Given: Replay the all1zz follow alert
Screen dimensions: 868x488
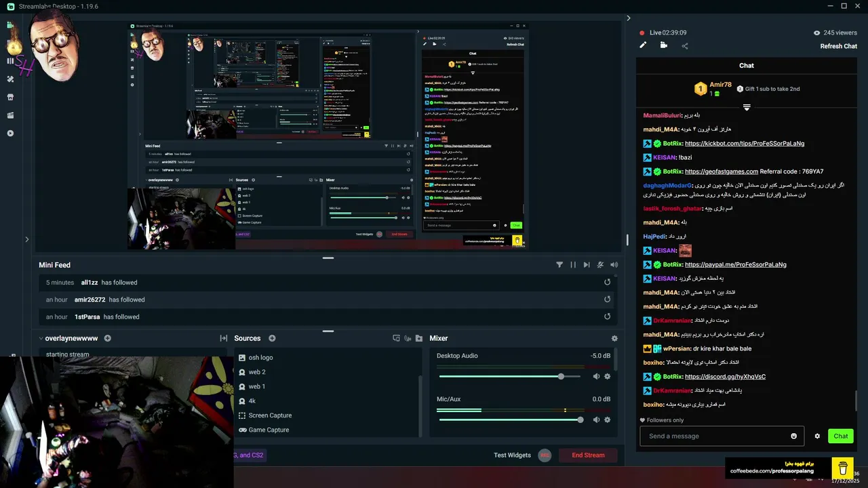Looking at the screenshot, I should (608, 283).
